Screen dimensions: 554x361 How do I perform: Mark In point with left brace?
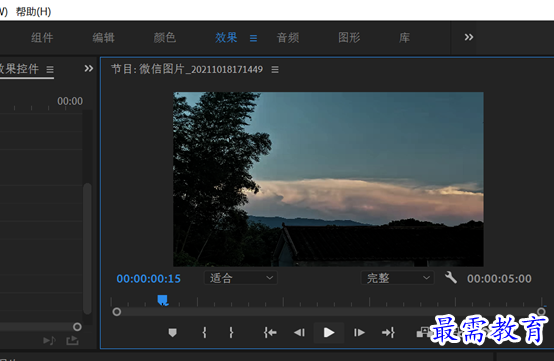(204, 332)
